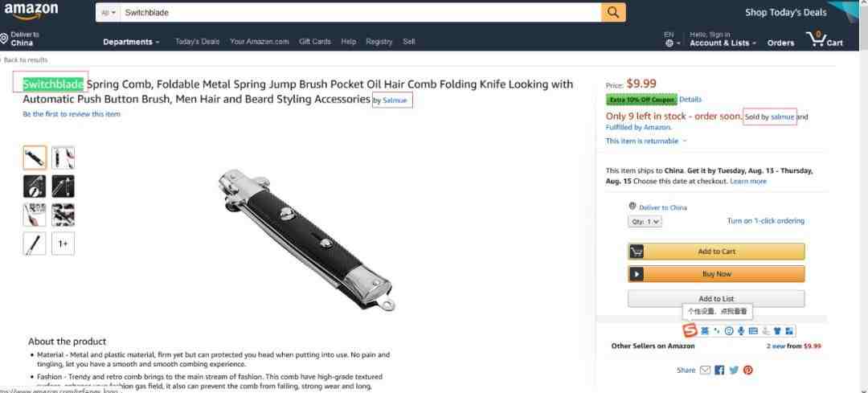Click the globe language selector EN

[672, 39]
